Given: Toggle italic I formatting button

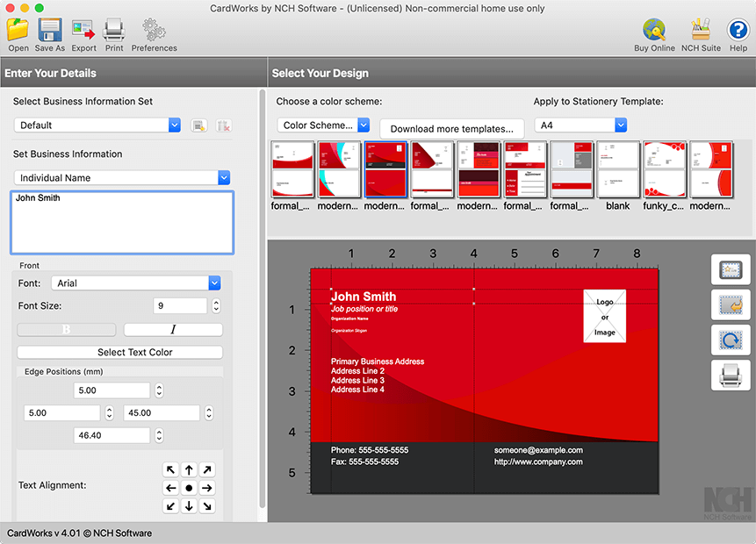Looking at the screenshot, I should pos(173,330).
